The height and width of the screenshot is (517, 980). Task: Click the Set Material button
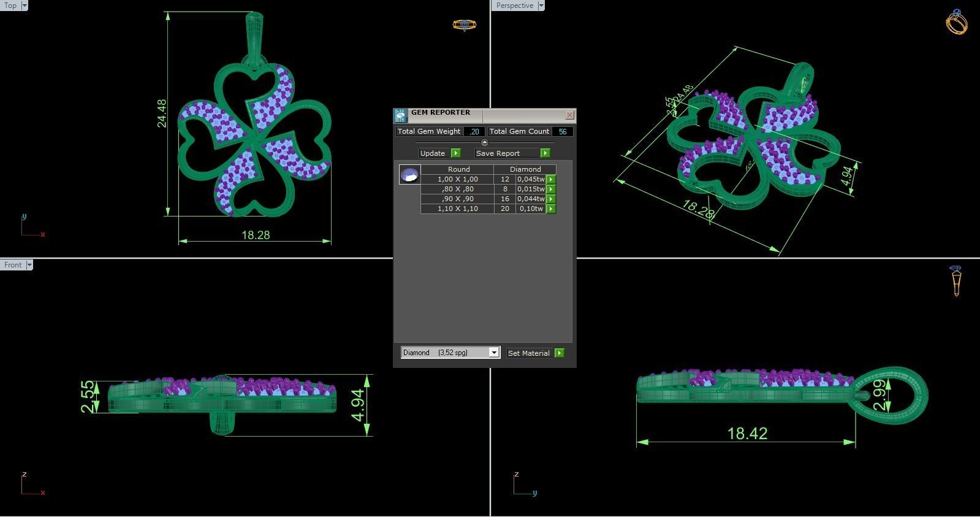528,353
